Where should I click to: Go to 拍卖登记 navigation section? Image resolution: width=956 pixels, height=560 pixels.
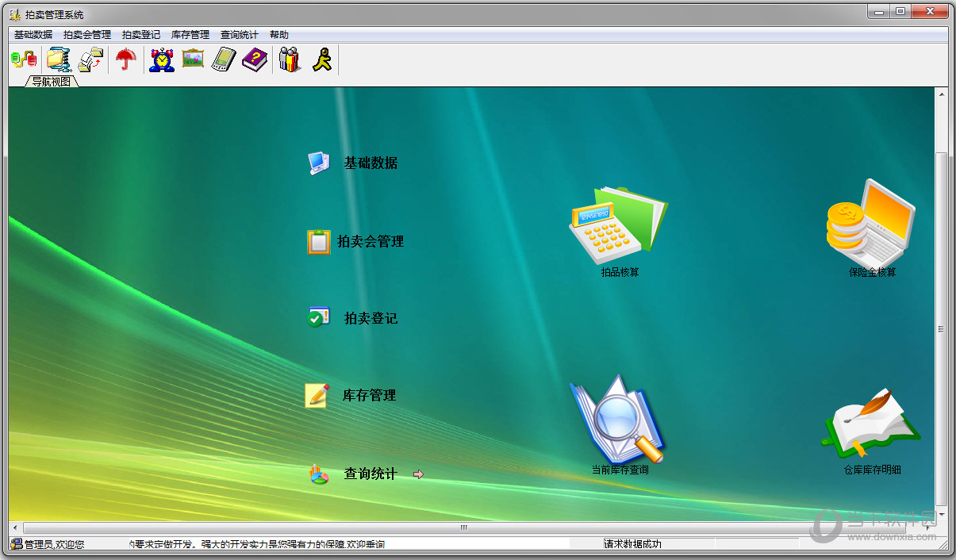tap(370, 319)
